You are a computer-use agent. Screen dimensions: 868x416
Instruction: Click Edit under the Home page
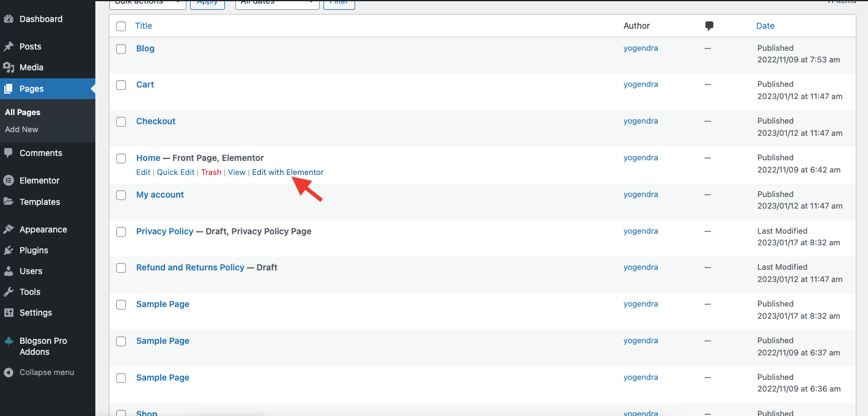tap(143, 173)
